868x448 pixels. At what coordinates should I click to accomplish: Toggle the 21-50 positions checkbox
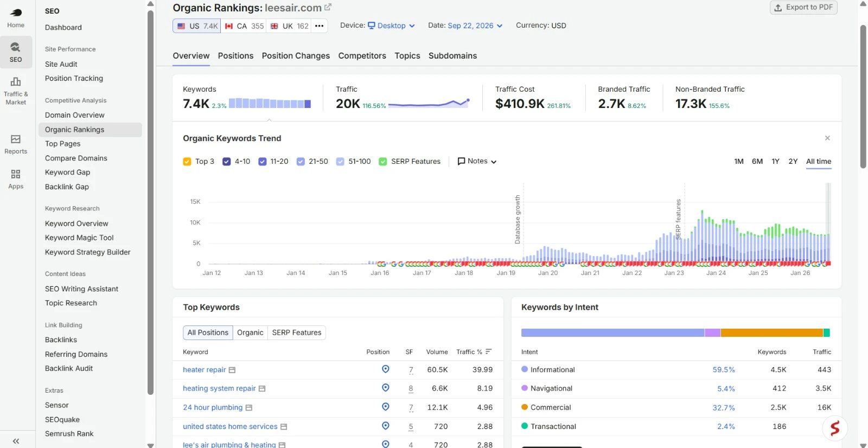click(x=301, y=162)
